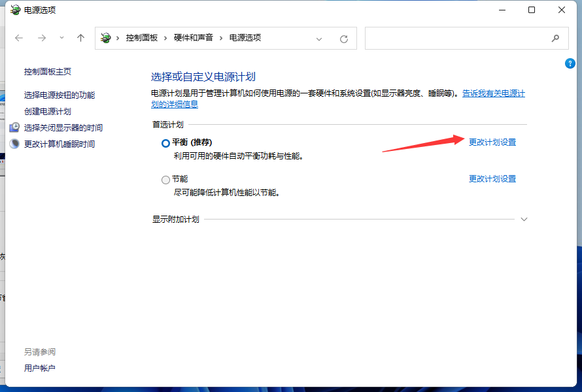The image size is (582, 392).
Task: Click the 电源选项 title bar icon
Action: click(x=14, y=10)
